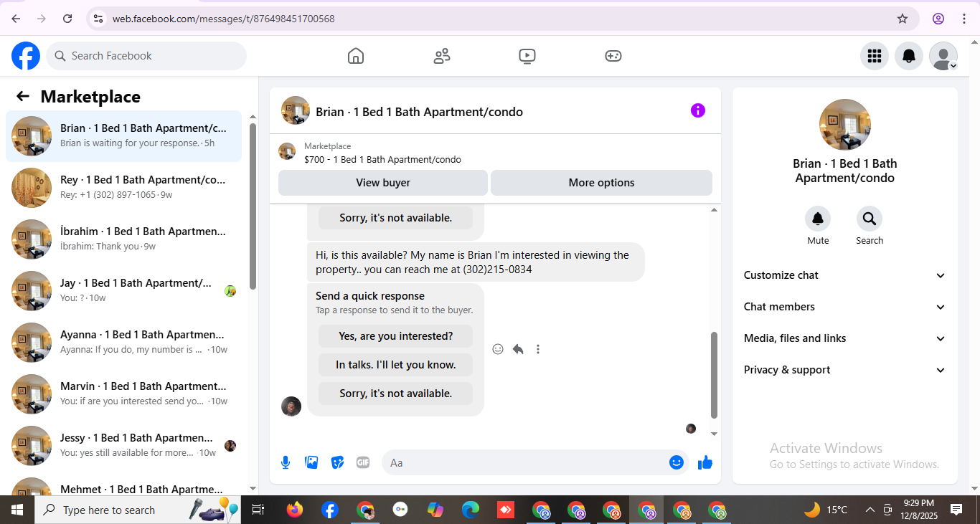Open Firefox from the taskbar
980x524 pixels.
pyautogui.click(x=294, y=510)
